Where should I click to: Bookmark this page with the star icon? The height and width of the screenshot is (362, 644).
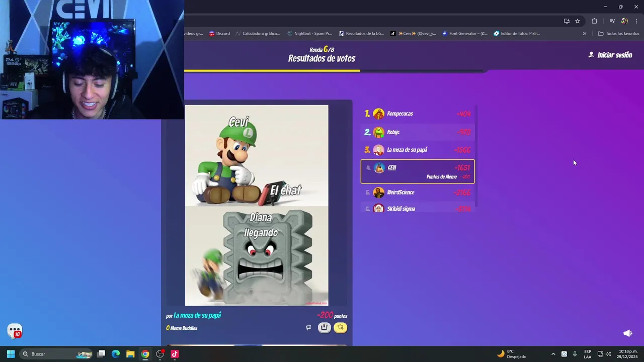click(x=578, y=21)
